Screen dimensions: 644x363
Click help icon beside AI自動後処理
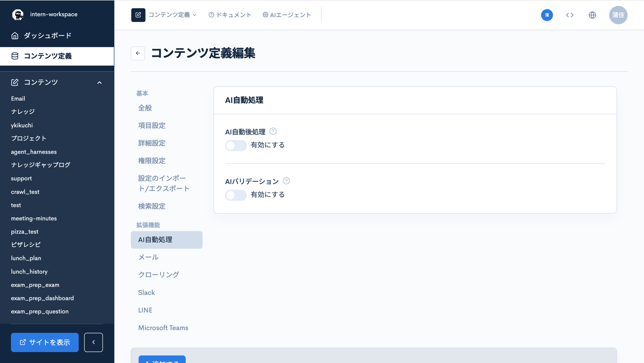(273, 131)
